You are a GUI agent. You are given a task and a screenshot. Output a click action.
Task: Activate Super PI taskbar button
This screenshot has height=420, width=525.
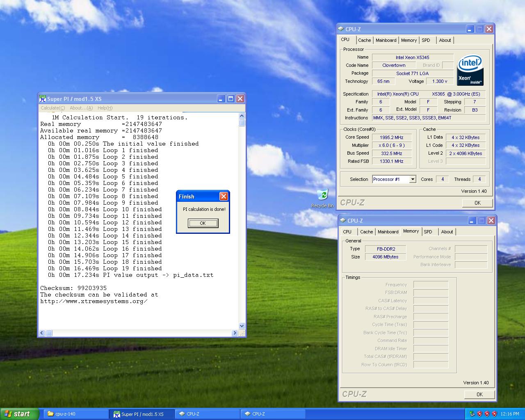point(142,414)
